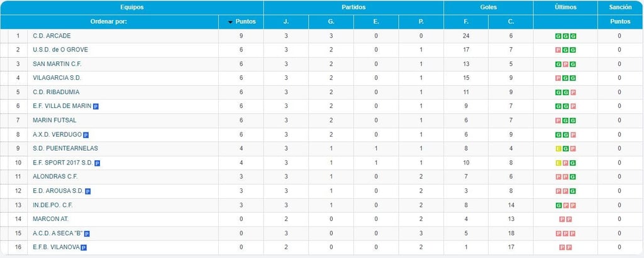Sort by F. goals for column
The height and width of the screenshot is (258, 644).
coord(466,22)
